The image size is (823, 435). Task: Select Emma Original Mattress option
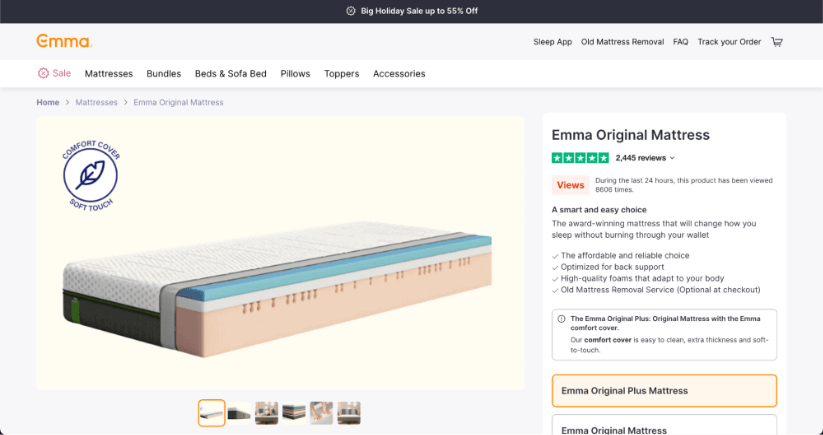point(664,428)
